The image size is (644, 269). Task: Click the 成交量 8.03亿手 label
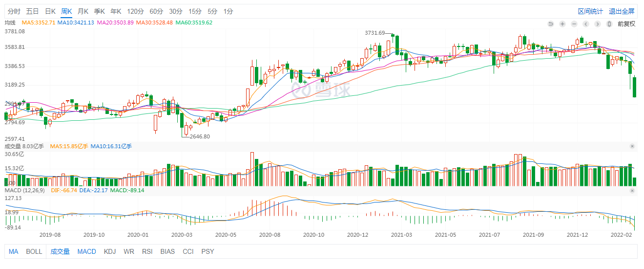tap(24, 146)
